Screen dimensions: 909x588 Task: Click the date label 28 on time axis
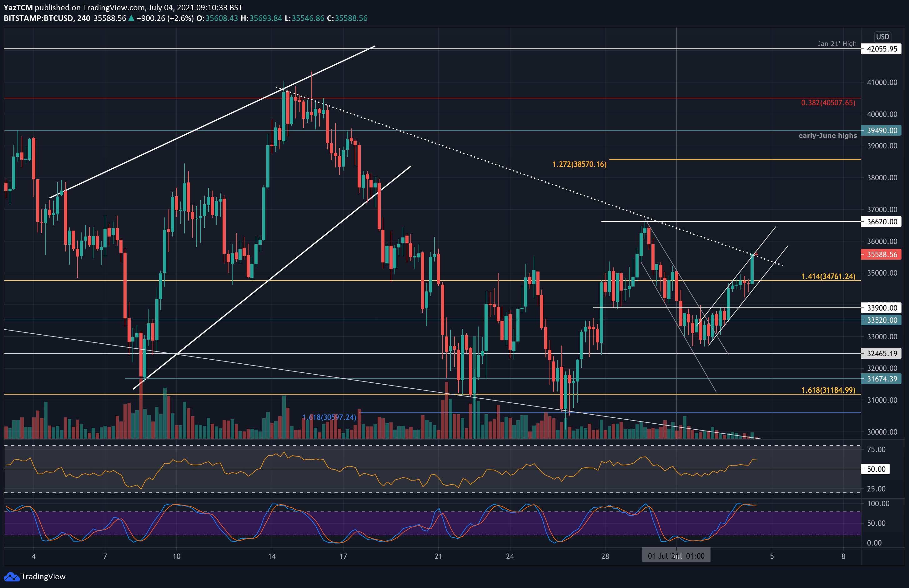point(605,556)
